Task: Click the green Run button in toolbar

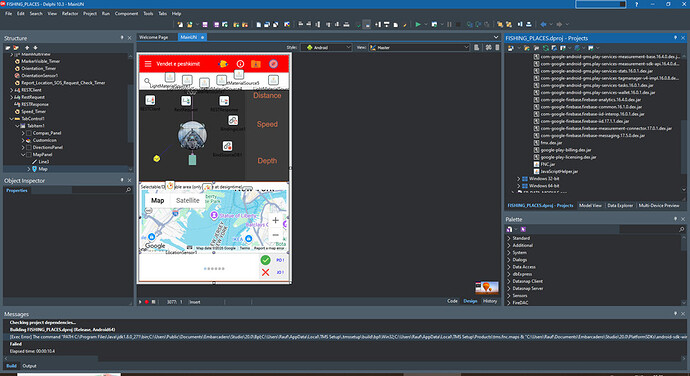Action: point(418,25)
